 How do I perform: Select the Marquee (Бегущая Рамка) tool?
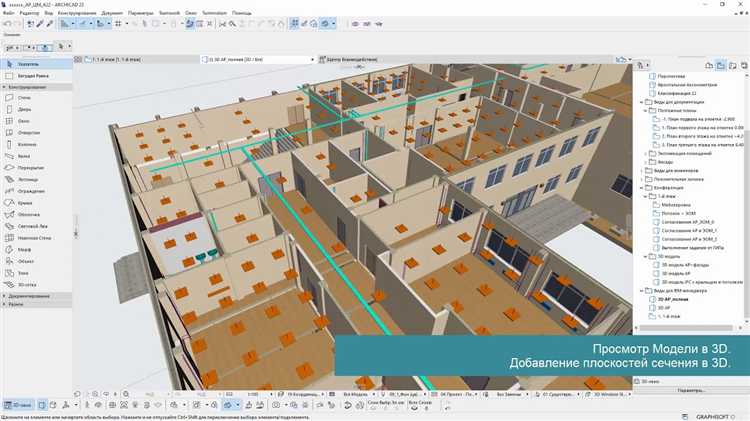pyautogui.click(x=36, y=76)
